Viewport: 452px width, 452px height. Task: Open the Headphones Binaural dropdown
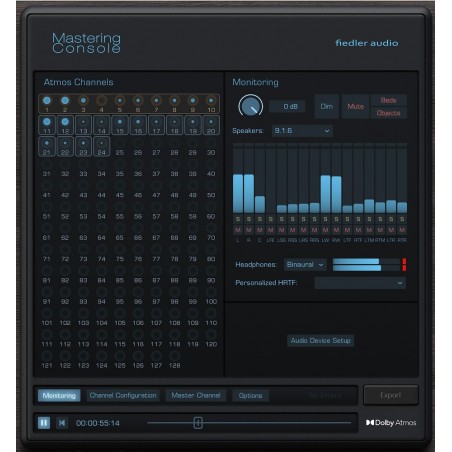(x=305, y=265)
